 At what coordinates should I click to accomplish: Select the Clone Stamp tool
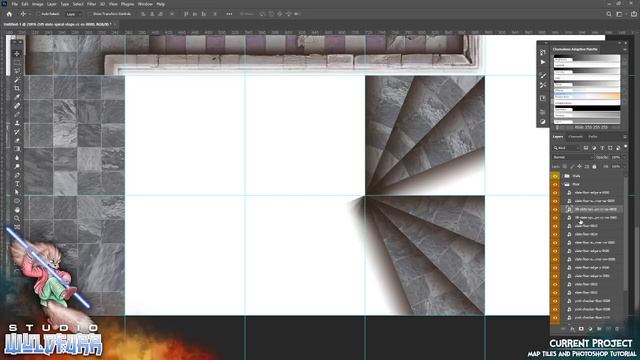tap(17, 123)
